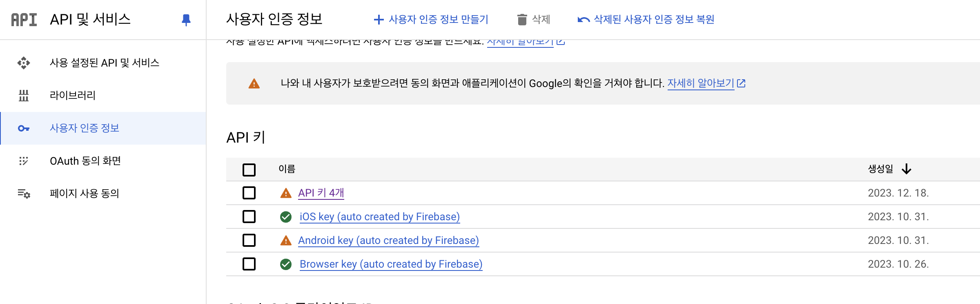The image size is (980, 304).
Task: Click external-link icon after banner's 자세히 알아보기
Action: pos(741,83)
